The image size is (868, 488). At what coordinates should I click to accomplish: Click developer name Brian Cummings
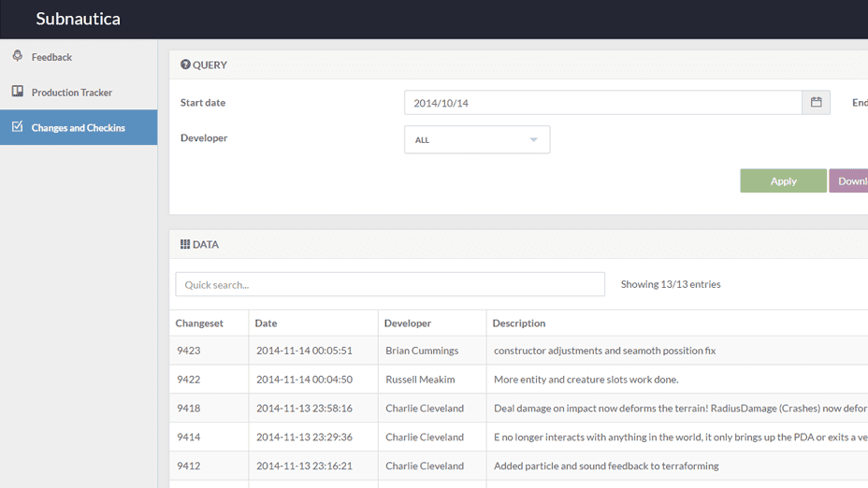coord(422,351)
